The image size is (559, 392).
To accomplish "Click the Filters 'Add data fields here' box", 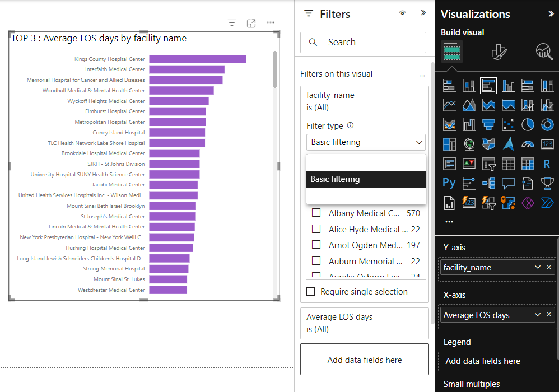I will click(x=364, y=360).
